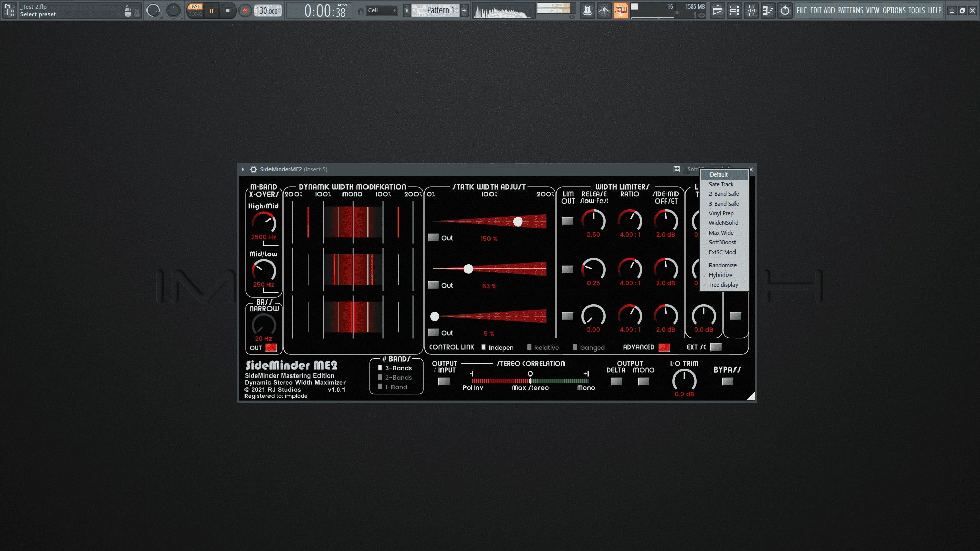Toggle the Out button beside 150 %
Image resolution: width=980 pixels, height=551 pixels.
point(433,237)
